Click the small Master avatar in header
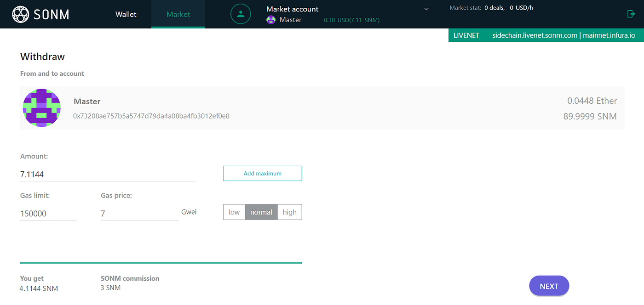 (x=270, y=20)
